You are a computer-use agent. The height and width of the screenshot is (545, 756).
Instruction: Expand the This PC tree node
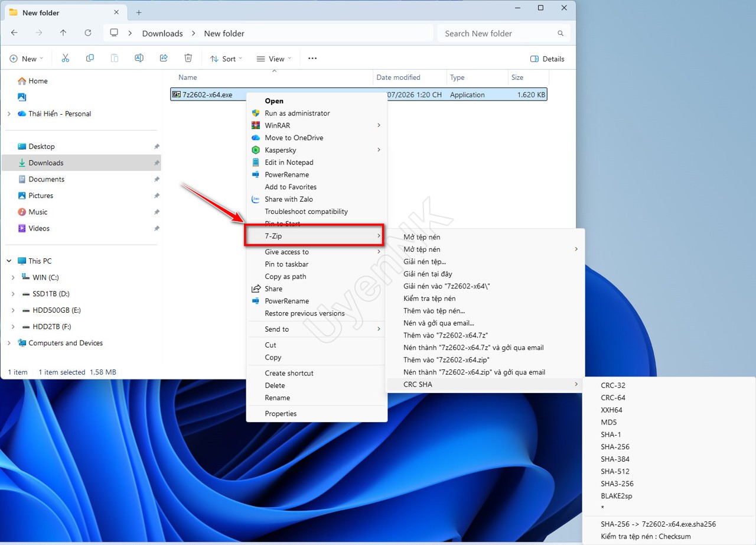9,261
